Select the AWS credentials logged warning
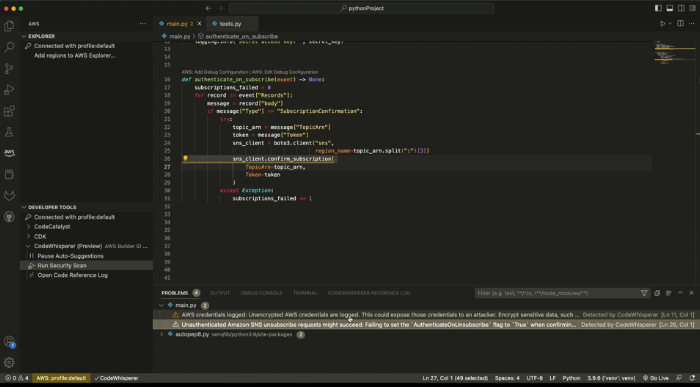The height and width of the screenshot is (387, 700). coord(426,315)
